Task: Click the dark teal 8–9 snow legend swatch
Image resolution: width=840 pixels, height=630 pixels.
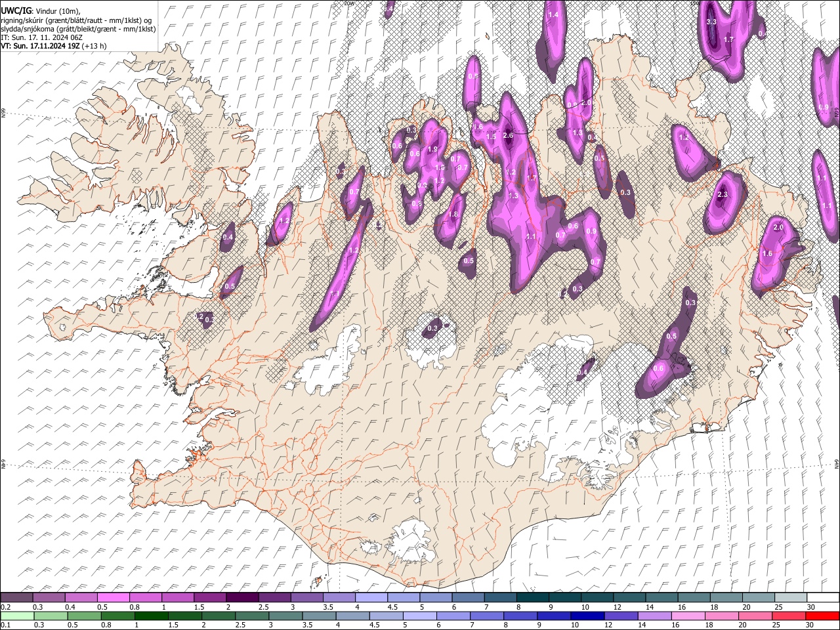Action: tap(532, 597)
